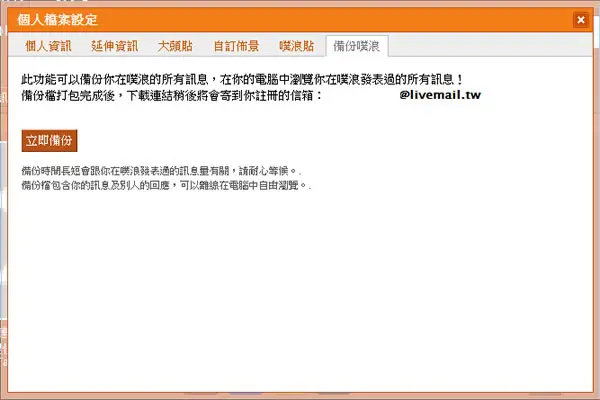Screen dimensions: 600x400
Task: Open the 噗浪貼 tab
Action: pyautogui.click(x=297, y=46)
